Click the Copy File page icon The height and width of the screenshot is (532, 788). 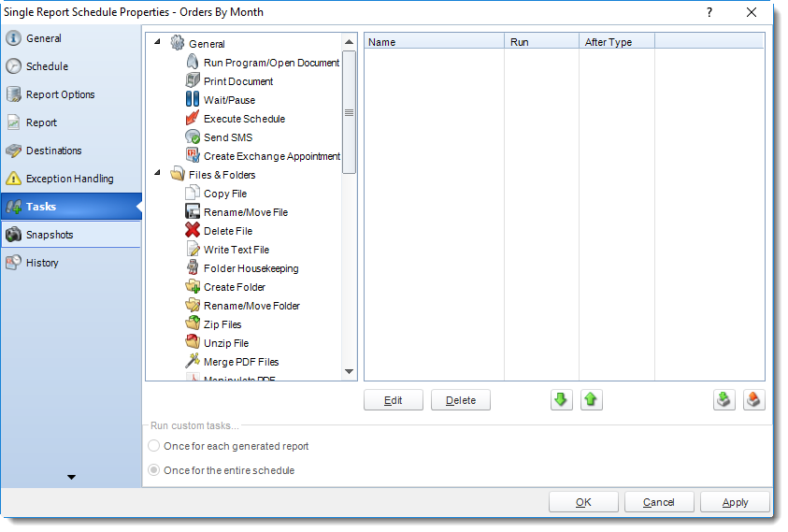[193, 193]
